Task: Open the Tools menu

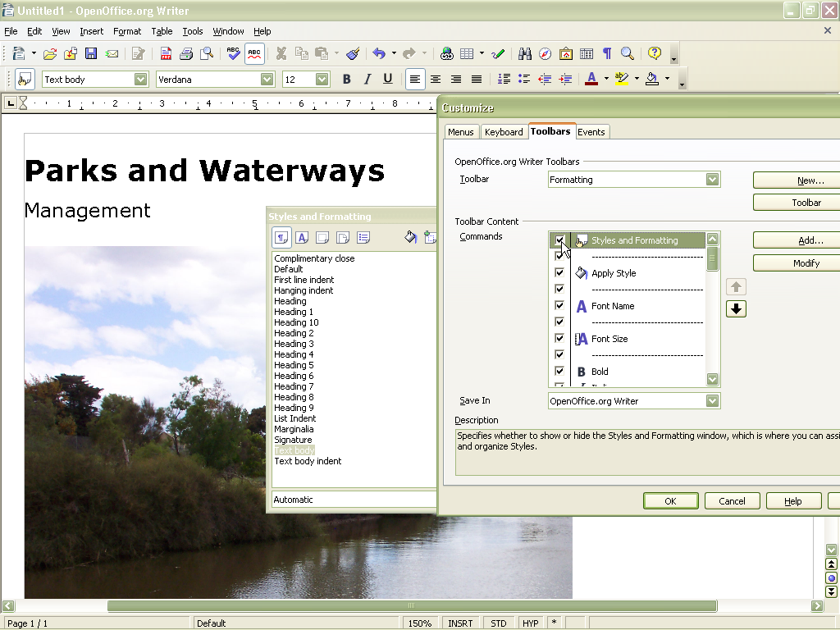Action: [192, 31]
